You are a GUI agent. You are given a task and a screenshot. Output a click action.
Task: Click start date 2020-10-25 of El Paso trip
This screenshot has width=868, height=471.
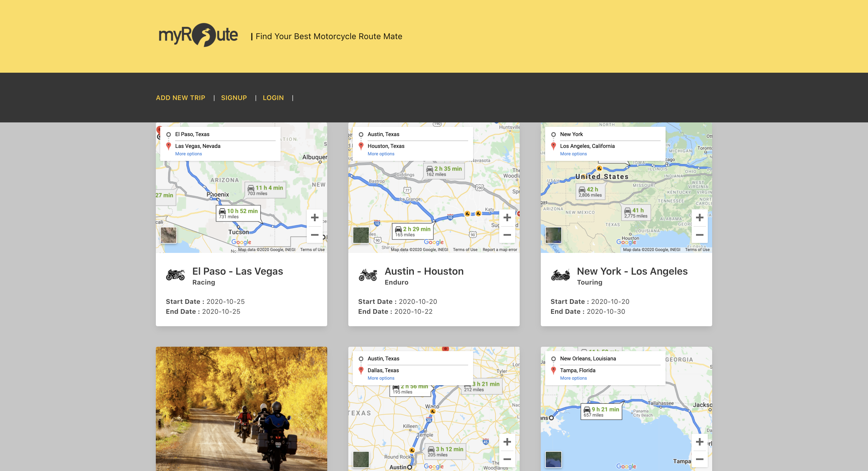[225, 301]
